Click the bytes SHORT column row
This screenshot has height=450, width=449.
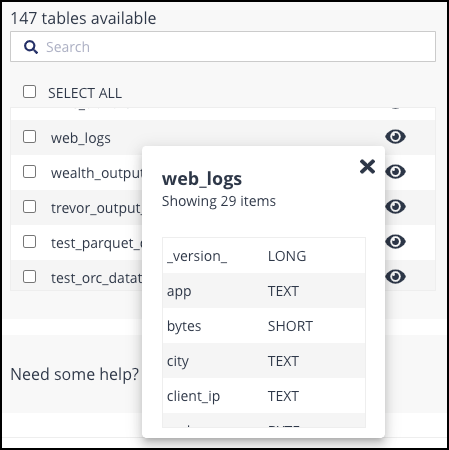(x=264, y=326)
